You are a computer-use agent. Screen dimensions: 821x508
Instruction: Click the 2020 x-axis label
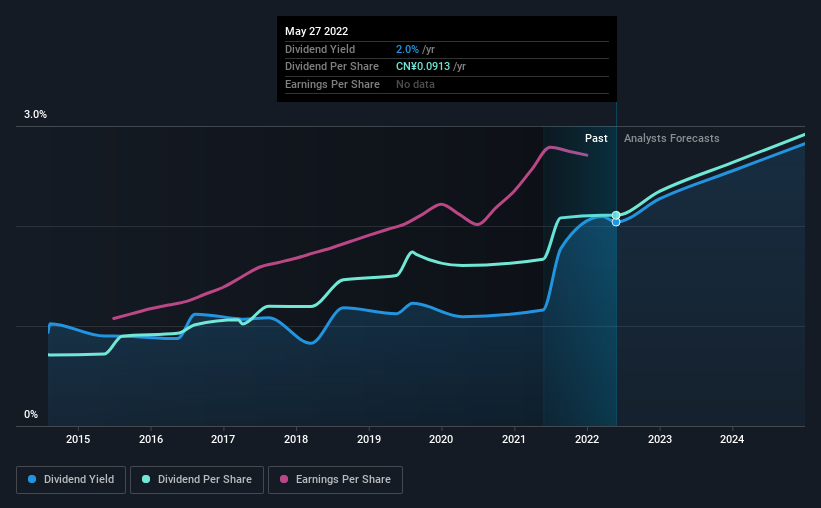(x=441, y=439)
